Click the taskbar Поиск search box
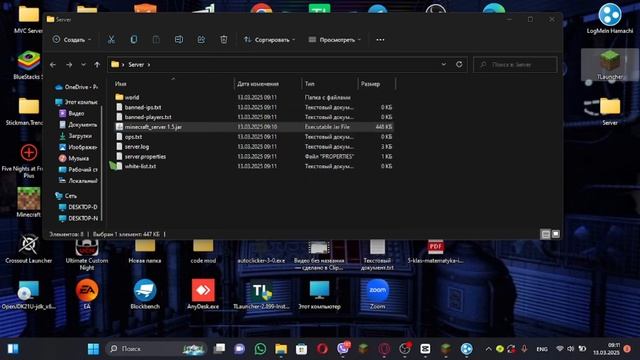The width and height of the screenshot is (640, 360). tap(157, 349)
